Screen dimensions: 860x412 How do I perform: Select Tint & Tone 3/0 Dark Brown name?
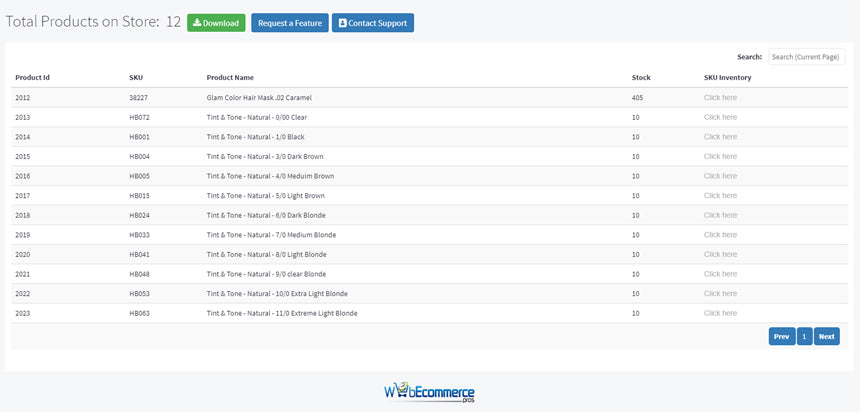click(265, 156)
